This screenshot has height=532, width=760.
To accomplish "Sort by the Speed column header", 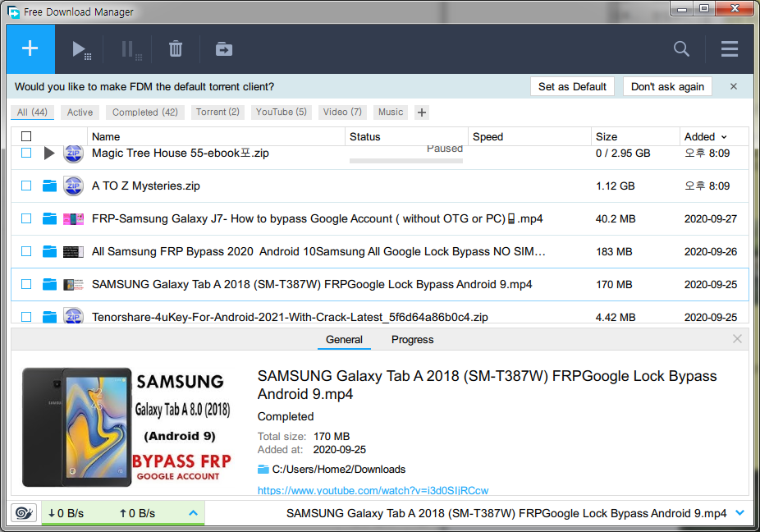I will [x=529, y=137].
